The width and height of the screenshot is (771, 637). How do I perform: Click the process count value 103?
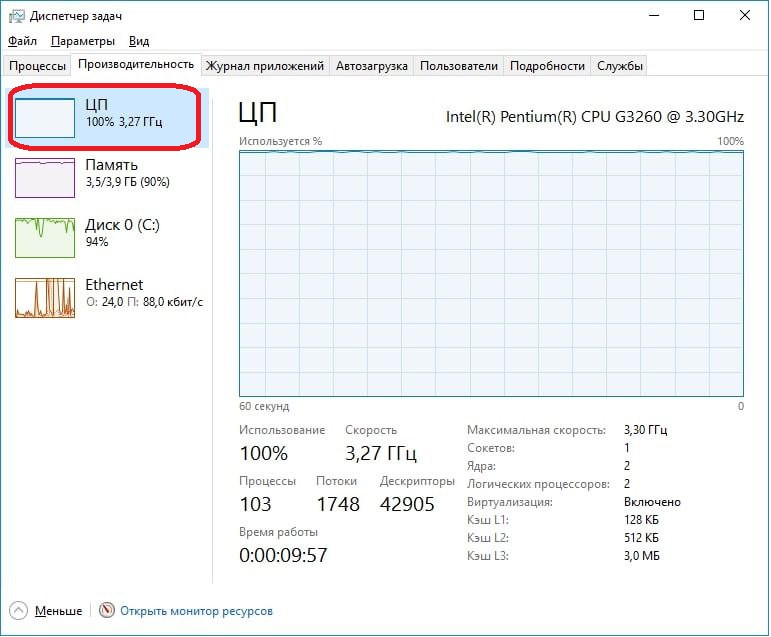[255, 504]
